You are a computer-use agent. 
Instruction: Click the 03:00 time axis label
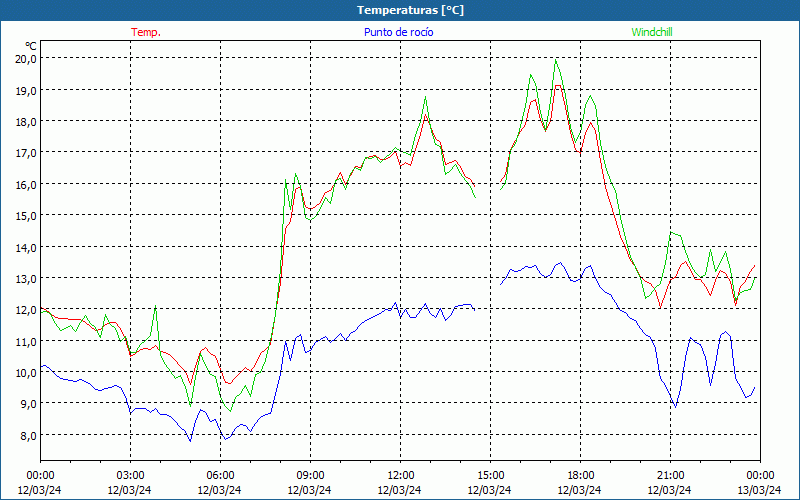[130, 476]
